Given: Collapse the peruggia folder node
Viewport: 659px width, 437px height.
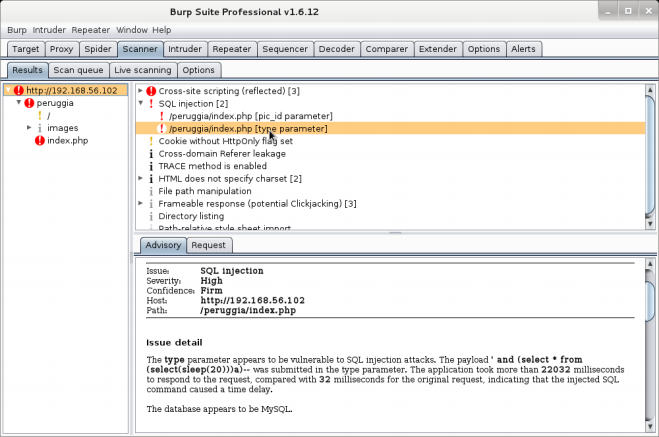Looking at the screenshot, I should 19,103.
